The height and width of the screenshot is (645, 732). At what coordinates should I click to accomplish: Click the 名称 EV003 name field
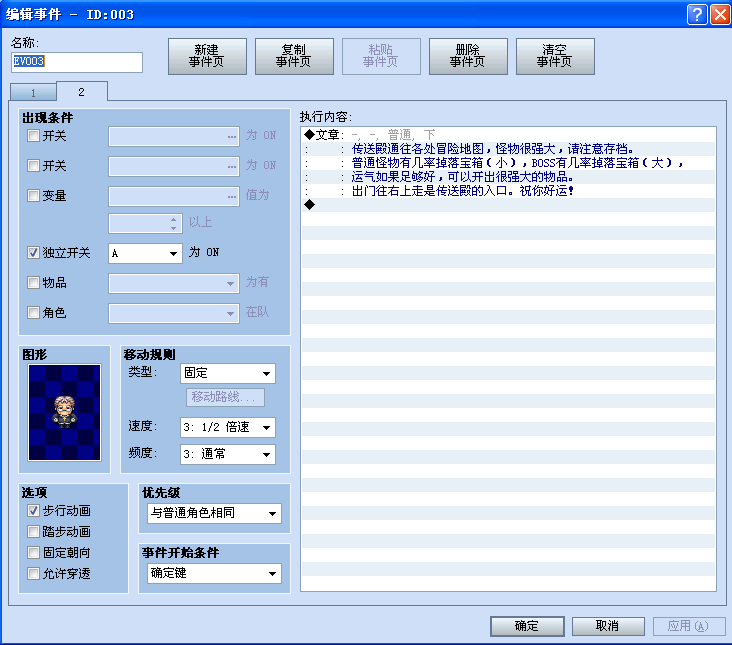click(77, 62)
